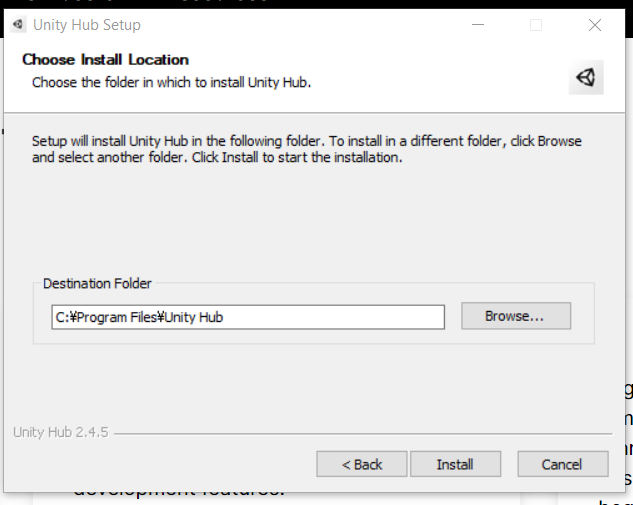This screenshot has width=633, height=505.
Task: Minimize the Unity Hub Setup window
Action: pos(478,25)
